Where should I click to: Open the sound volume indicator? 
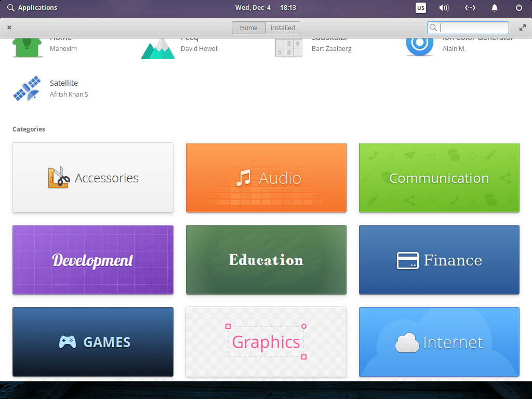(444, 7)
